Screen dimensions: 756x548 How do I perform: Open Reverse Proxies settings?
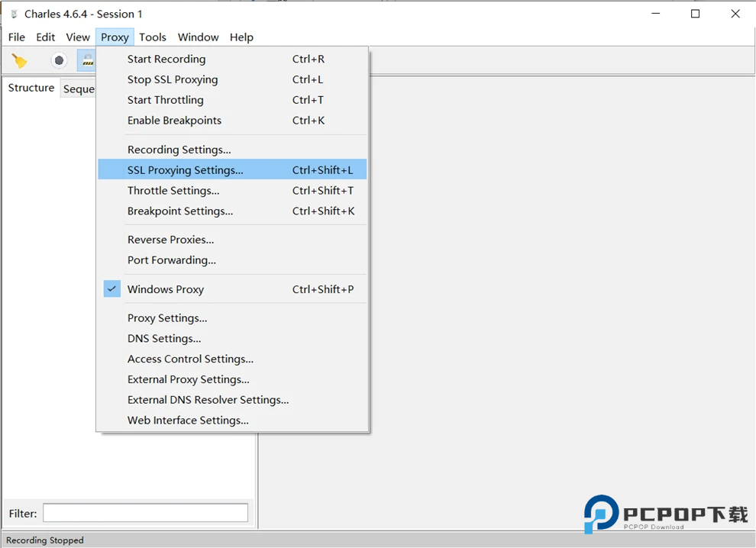click(x=170, y=240)
